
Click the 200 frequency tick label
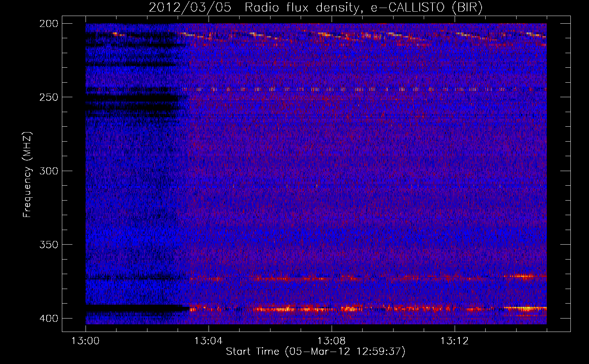click(49, 24)
